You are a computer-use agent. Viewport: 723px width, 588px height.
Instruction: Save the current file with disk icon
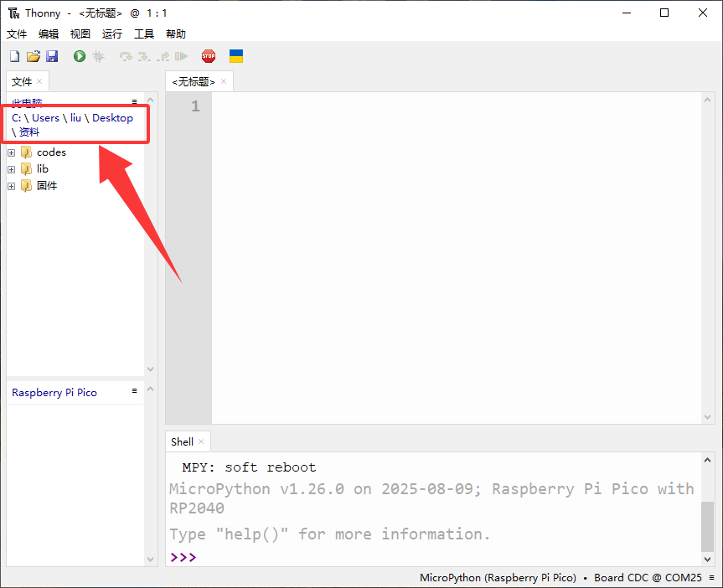click(x=52, y=56)
